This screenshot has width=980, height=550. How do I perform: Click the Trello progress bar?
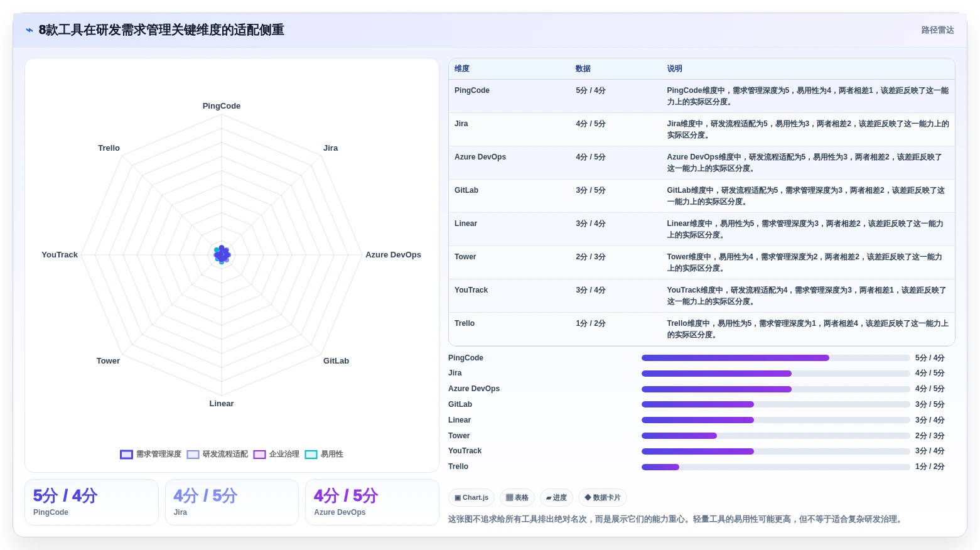775,466
